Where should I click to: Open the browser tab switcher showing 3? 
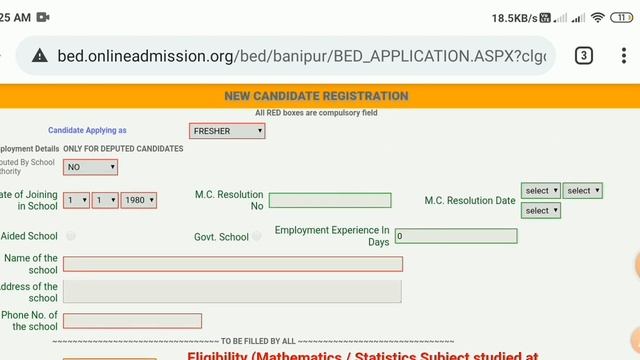coord(584,55)
